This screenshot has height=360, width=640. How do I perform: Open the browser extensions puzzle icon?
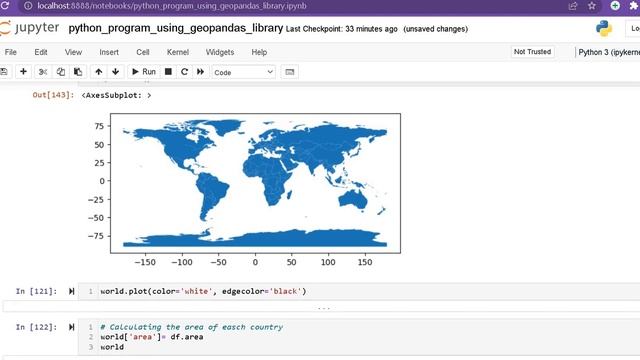(634, 6)
